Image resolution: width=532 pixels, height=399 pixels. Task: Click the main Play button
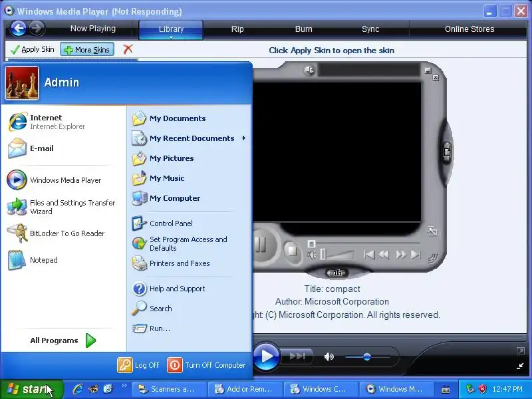(267, 356)
